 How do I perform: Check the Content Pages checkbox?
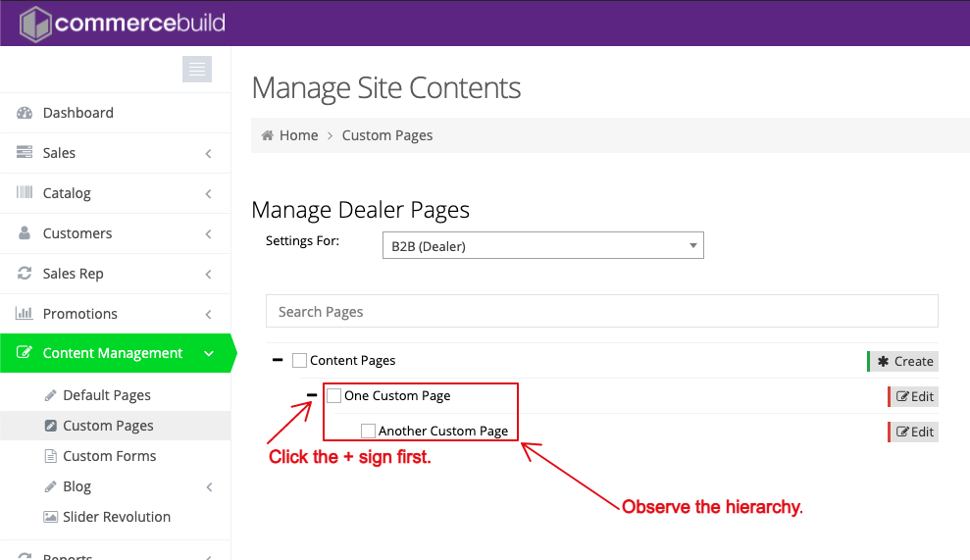pyautogui.click(x=300, y=361)
